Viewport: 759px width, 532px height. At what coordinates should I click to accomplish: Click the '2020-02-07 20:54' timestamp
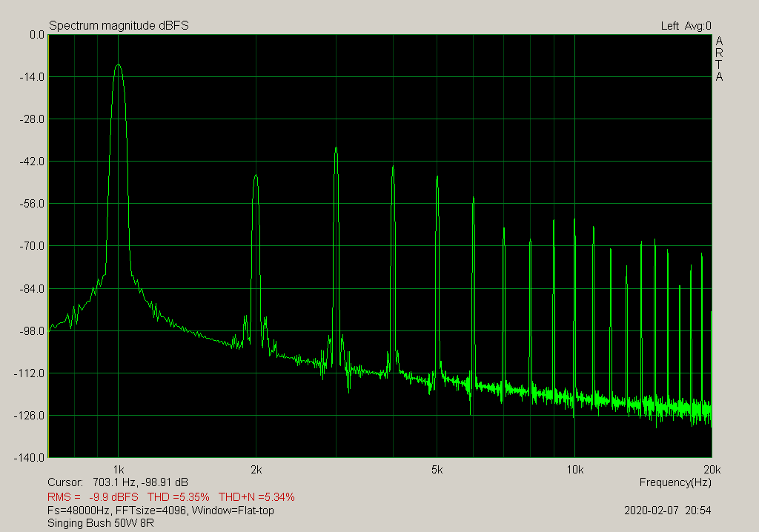[668, 511]
